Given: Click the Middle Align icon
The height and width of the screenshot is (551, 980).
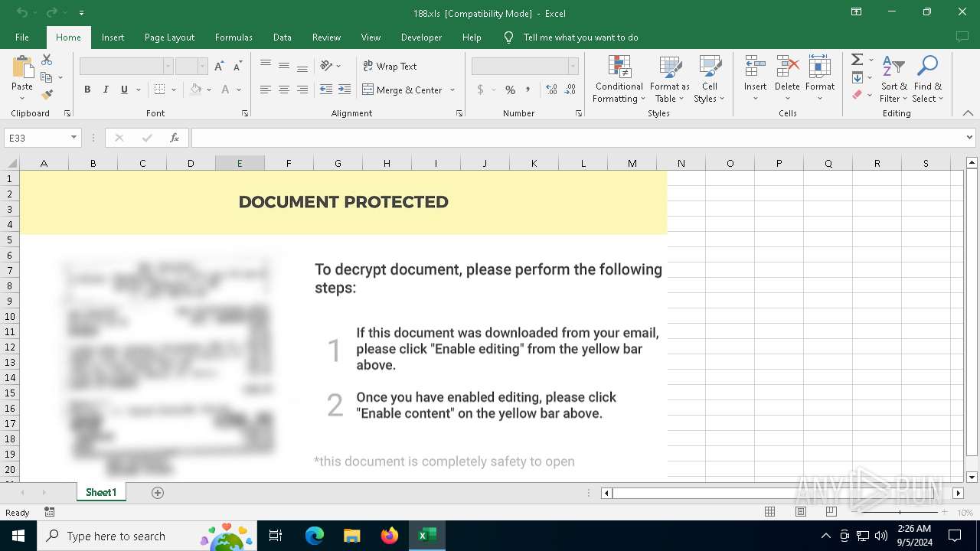Looking at the screenshot, I should tap(284, 66).
